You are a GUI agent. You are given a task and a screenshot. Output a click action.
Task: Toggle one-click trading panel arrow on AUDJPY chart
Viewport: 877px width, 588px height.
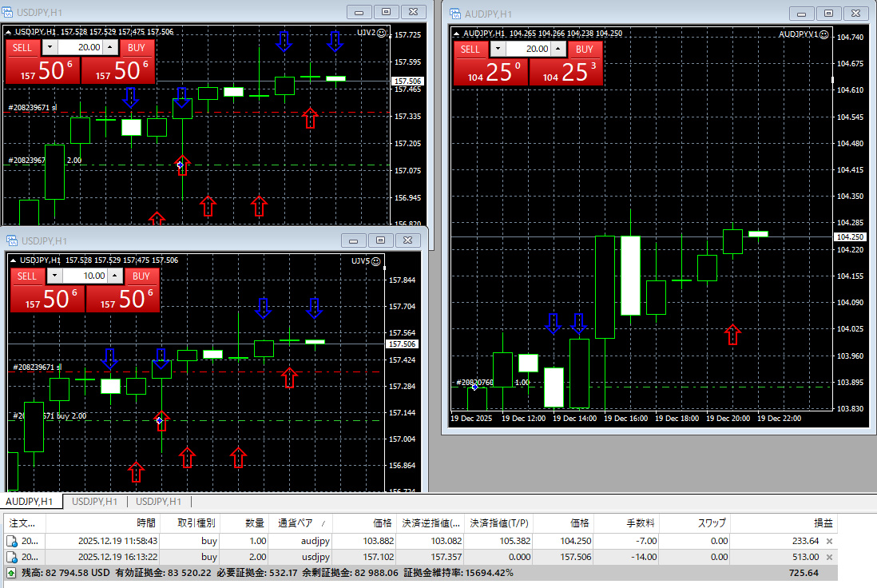pyautogui.click(x=457, y=34)
